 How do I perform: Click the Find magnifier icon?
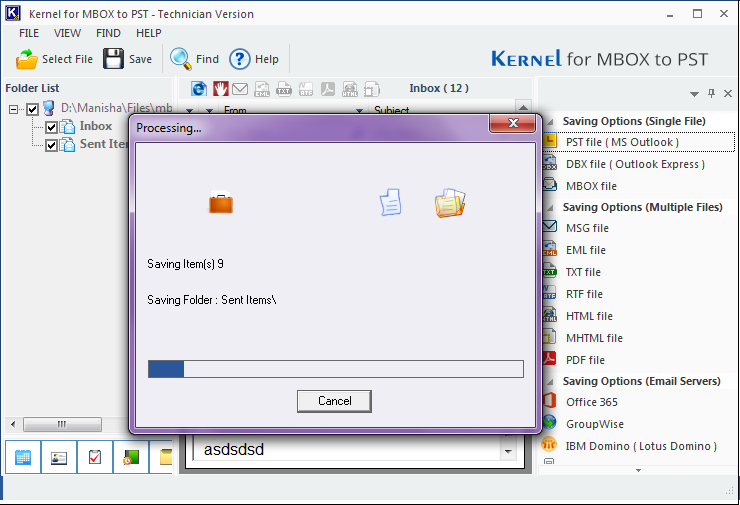click(x=180, y=59)
